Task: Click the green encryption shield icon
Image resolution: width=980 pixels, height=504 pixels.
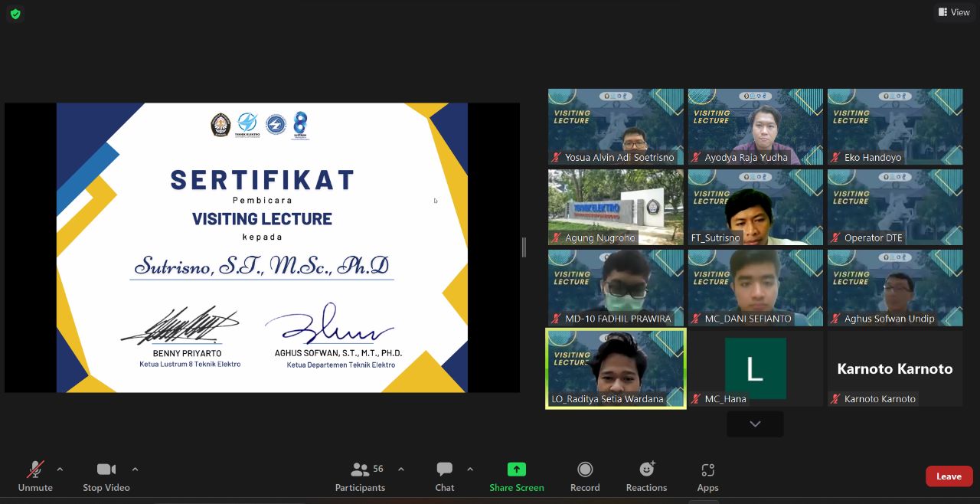Action: tap(15, 14)
